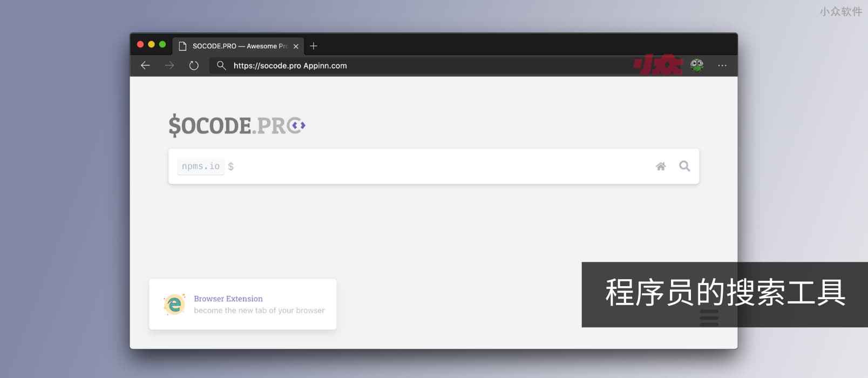Click the home icon in the search box

pos(661,166)
